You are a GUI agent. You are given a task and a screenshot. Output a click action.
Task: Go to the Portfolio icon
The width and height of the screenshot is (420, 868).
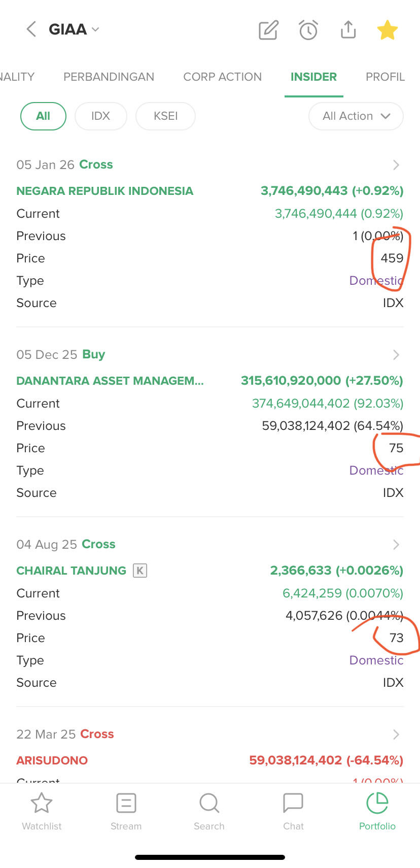(x=377, y=804)
